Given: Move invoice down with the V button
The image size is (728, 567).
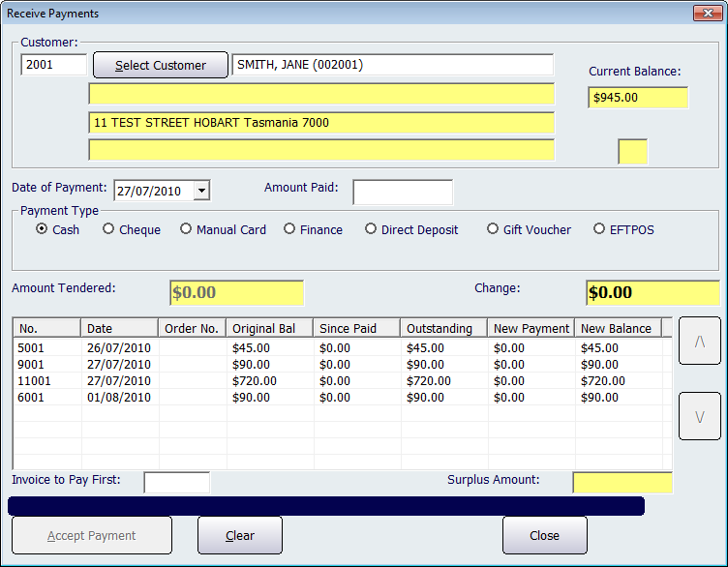Looking at the screenshot, I should coord(700,416).
